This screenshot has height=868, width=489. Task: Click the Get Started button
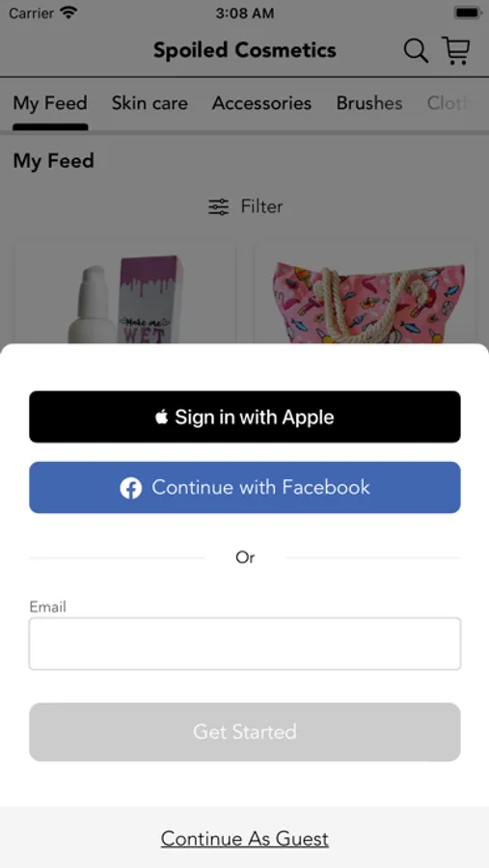(245, 732)
